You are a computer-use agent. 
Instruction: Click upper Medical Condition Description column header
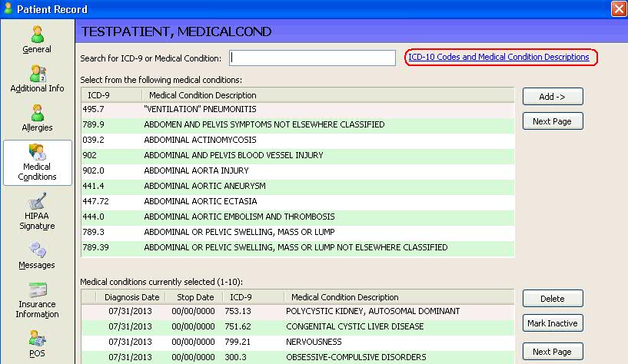(x=327, y=95)
